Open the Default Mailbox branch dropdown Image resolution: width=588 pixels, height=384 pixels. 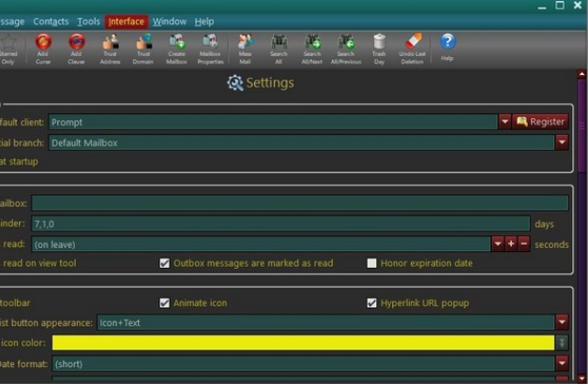pyautogui.click(x=562, y=142)
